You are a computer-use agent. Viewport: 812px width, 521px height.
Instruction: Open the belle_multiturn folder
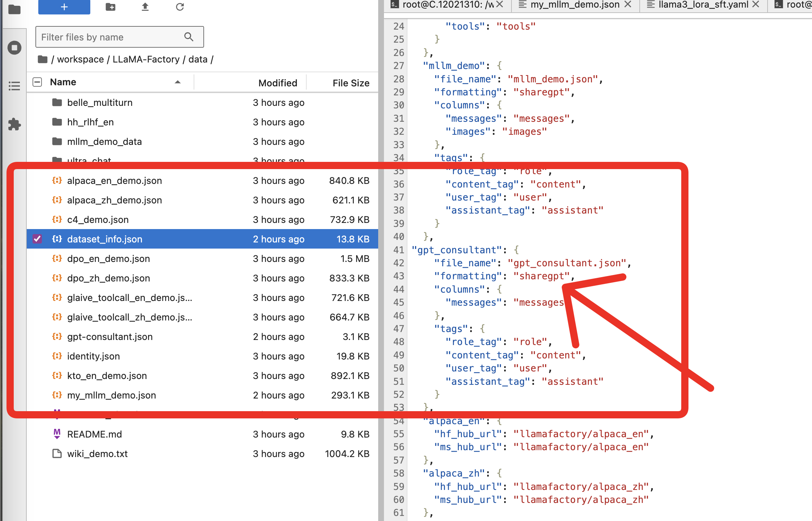[100, 103]
